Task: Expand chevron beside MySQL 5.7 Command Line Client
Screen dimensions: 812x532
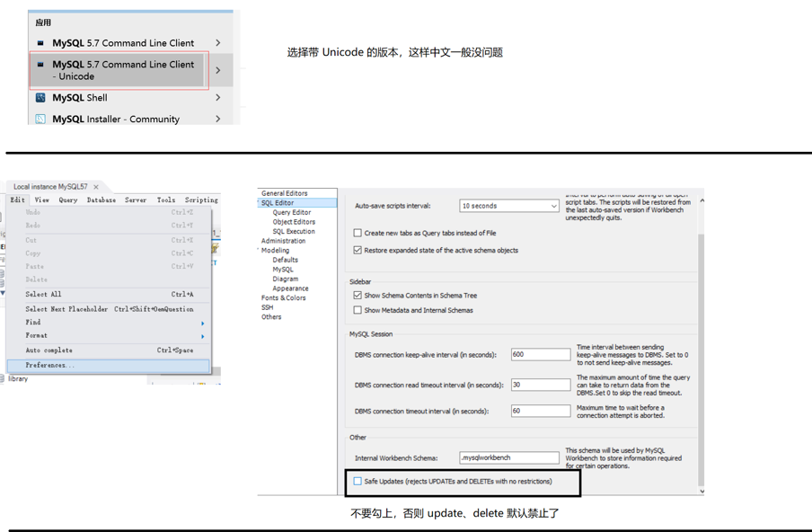Action: click(x=218, y=43)
